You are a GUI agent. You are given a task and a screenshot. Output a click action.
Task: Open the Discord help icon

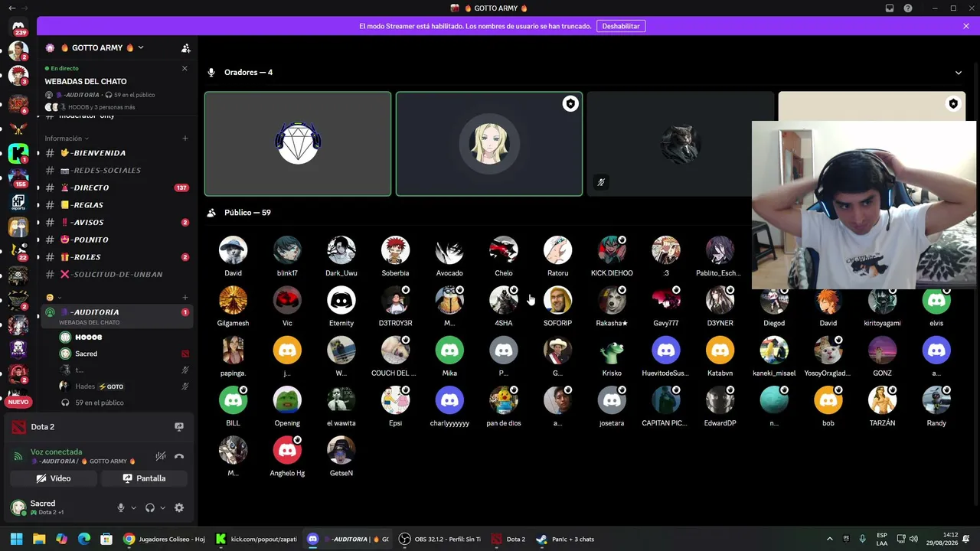[x=908, y=8]
